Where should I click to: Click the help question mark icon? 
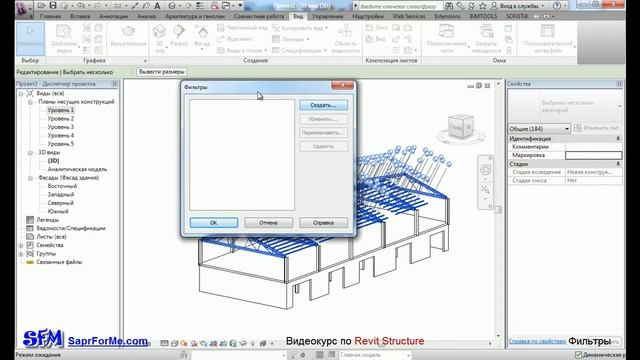point(557,6)
